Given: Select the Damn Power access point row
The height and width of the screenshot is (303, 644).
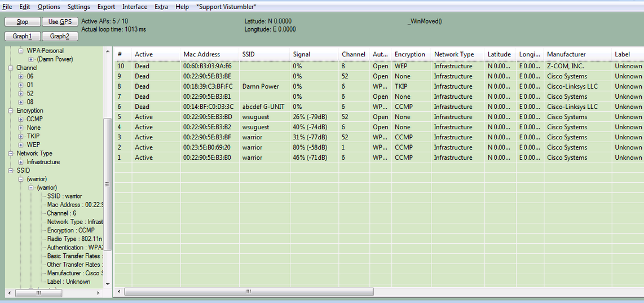Looking at the screenshot, I should coord(261,86).
